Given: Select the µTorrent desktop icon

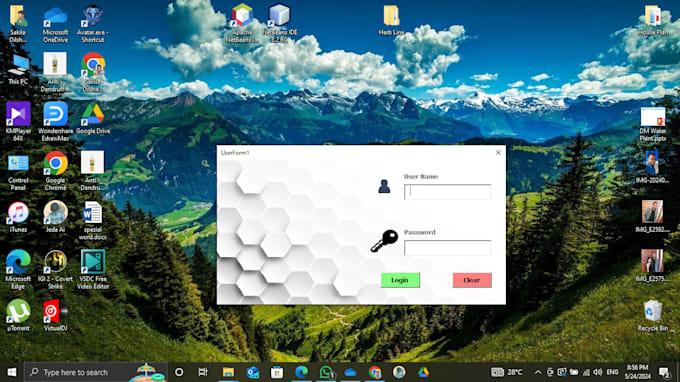Looking at the screenshot, I should tap(18, 315).
